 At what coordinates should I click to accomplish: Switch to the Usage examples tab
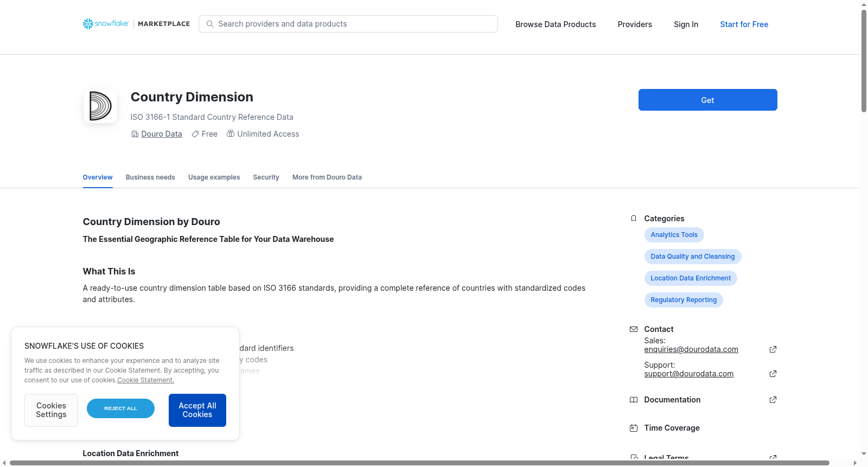coord(214,177)
